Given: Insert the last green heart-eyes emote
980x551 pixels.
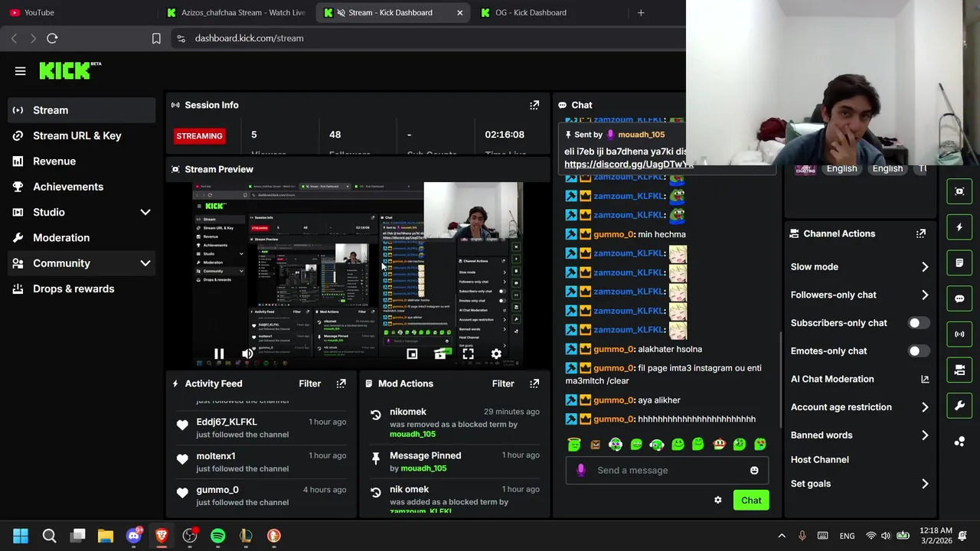Looking at the screenshot, I should 760,444.
